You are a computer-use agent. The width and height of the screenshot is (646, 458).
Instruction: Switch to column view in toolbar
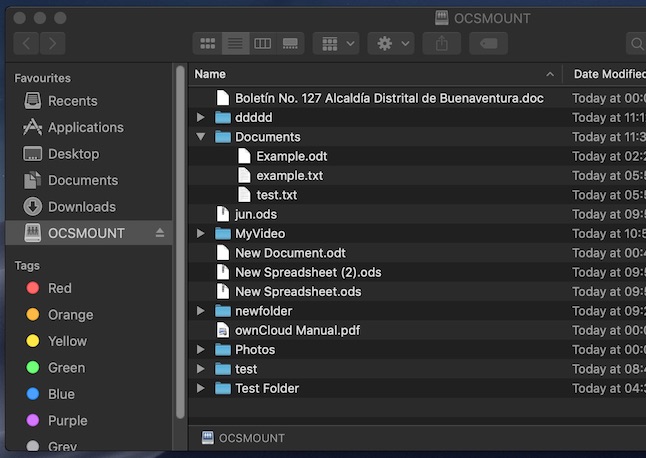tap(262, 43)
